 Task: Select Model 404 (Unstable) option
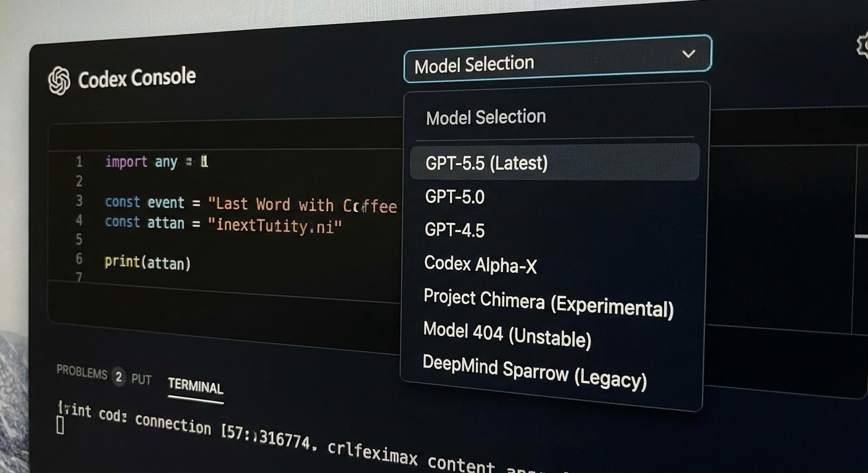(507, 335)
